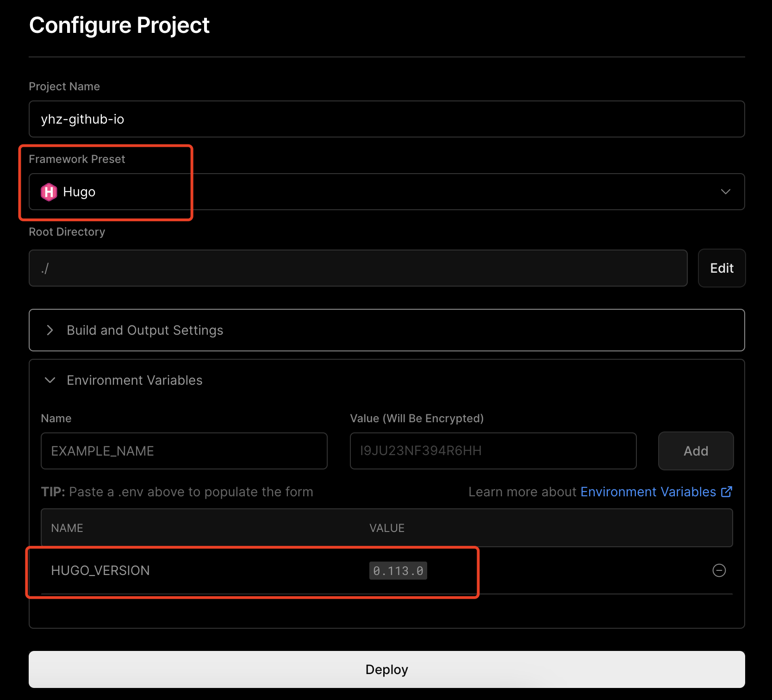The width and height of the screenshot is (772, 700).
Task: Open the Framework Preset dropdown
Action: (x=386, y=192)
